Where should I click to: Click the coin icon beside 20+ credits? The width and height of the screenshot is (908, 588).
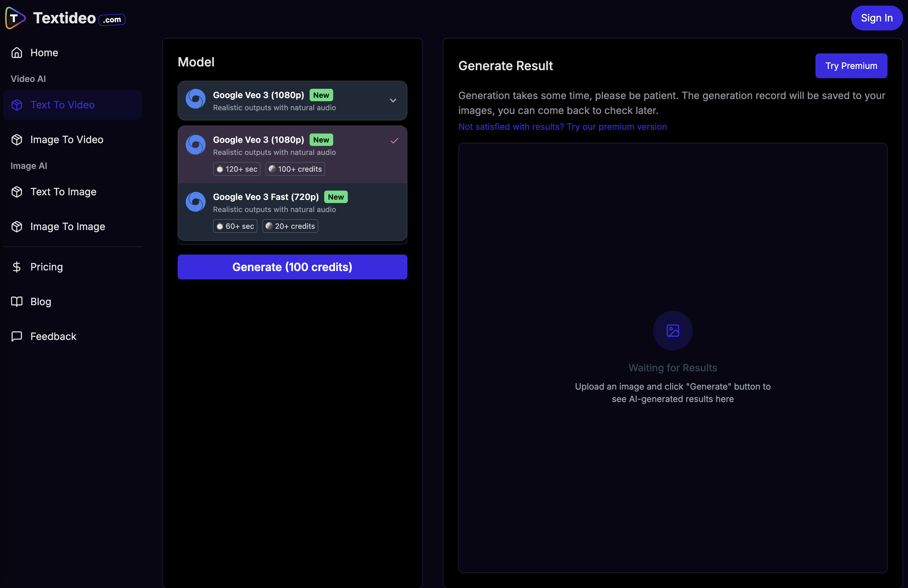(x=269, y=226)
